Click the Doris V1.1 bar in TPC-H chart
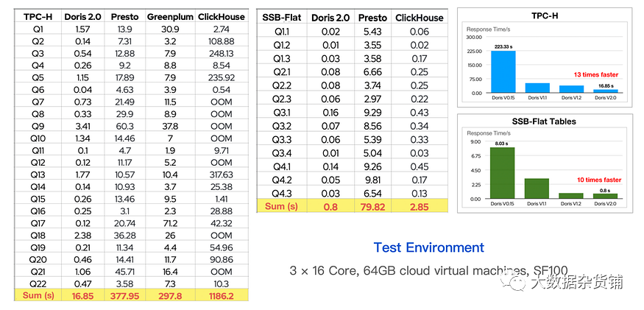The height and width of the screenshot is (310, 644). click(x=537, y=88)
